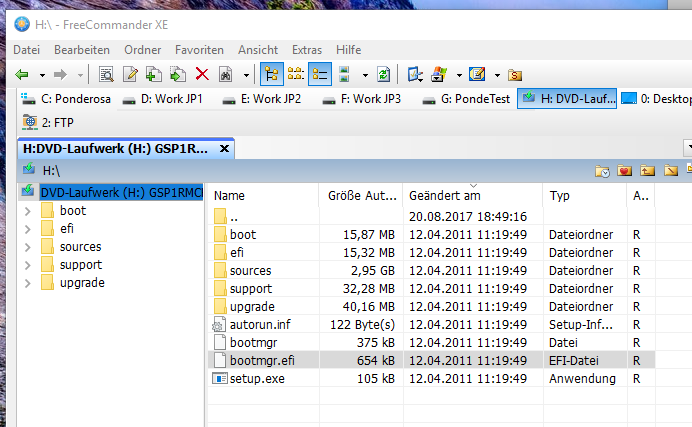This screenshot has height=427, width=692.
Task: Expand the efi folder in tree
Action: click(27, 229)
